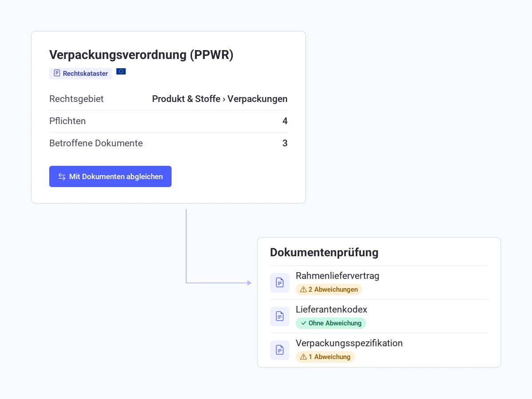Viewport: 532px width, 399px height.
Task: Click the Lieferantenkodex document icon
Action: click(x=280, y=317)
